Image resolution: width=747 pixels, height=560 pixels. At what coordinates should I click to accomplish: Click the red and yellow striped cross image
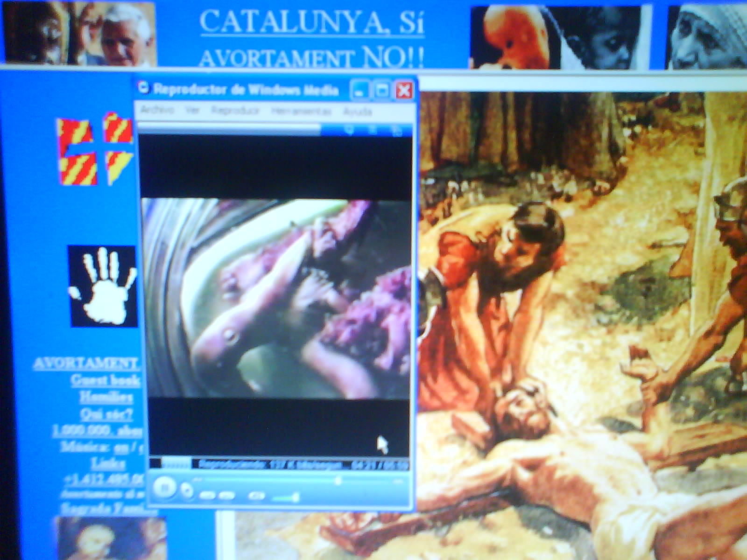[95, 149]
